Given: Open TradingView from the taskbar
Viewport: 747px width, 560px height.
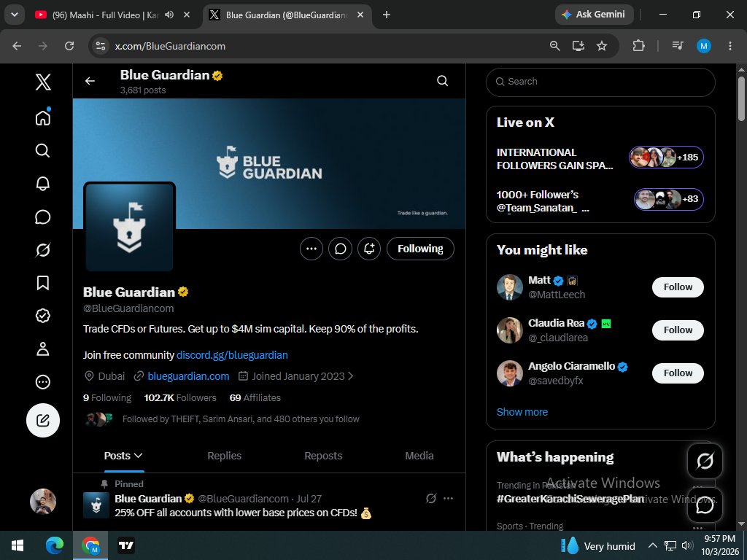Looking at the screenshot, I should click(126, 545).
